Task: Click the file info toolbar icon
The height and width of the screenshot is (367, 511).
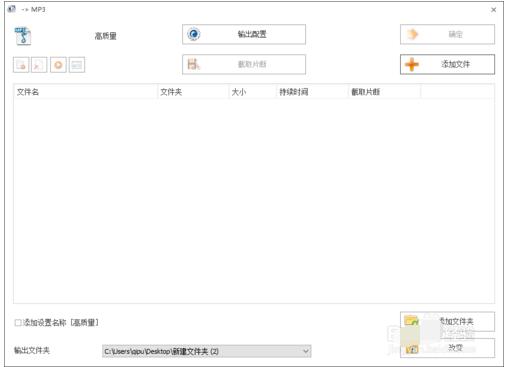Action: [x=77, y=65]
